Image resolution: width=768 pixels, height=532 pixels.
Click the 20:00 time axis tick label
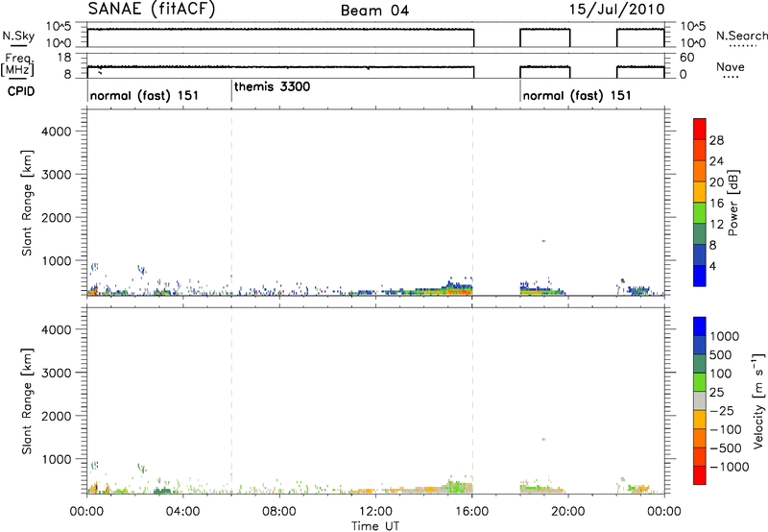pyautogui.click(x=567, y=512)
